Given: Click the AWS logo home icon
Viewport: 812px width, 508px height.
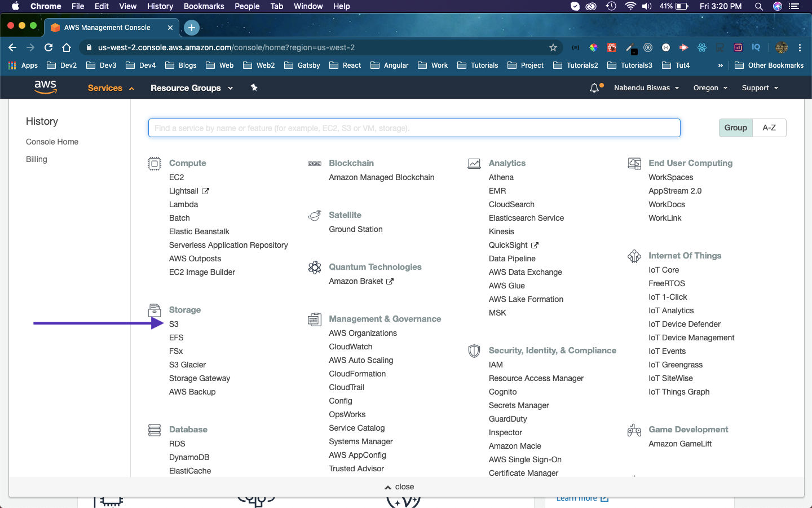Looking at the screenshot, I should 45,87.
